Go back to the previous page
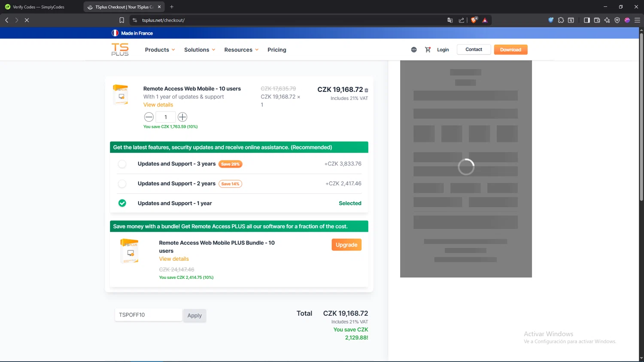 click(7, 20)
